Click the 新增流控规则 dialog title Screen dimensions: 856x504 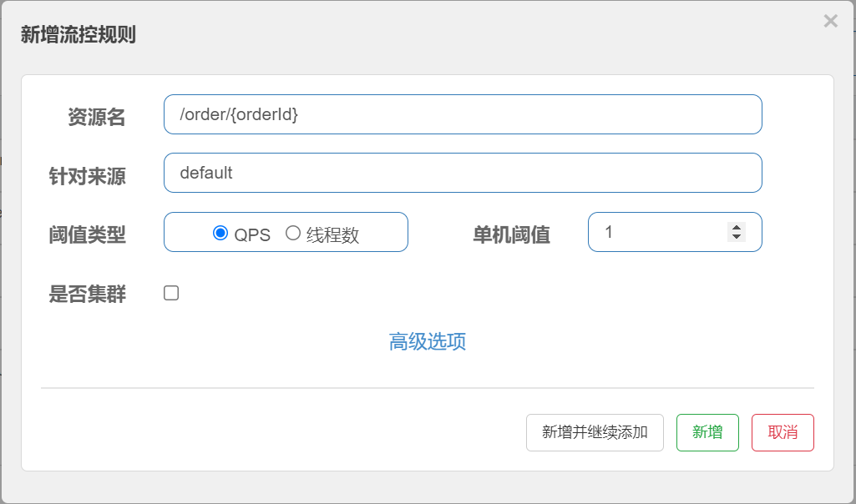click(x=78, y=34)
